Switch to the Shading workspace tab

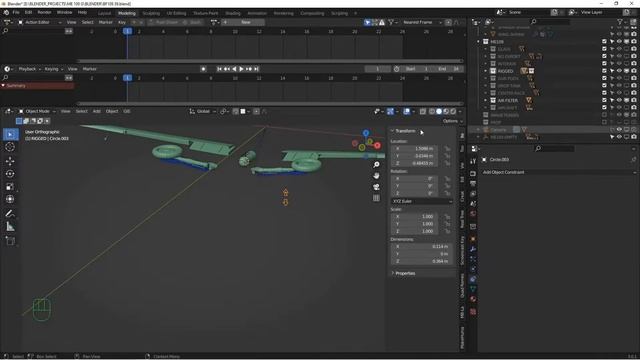pos(233,13)
